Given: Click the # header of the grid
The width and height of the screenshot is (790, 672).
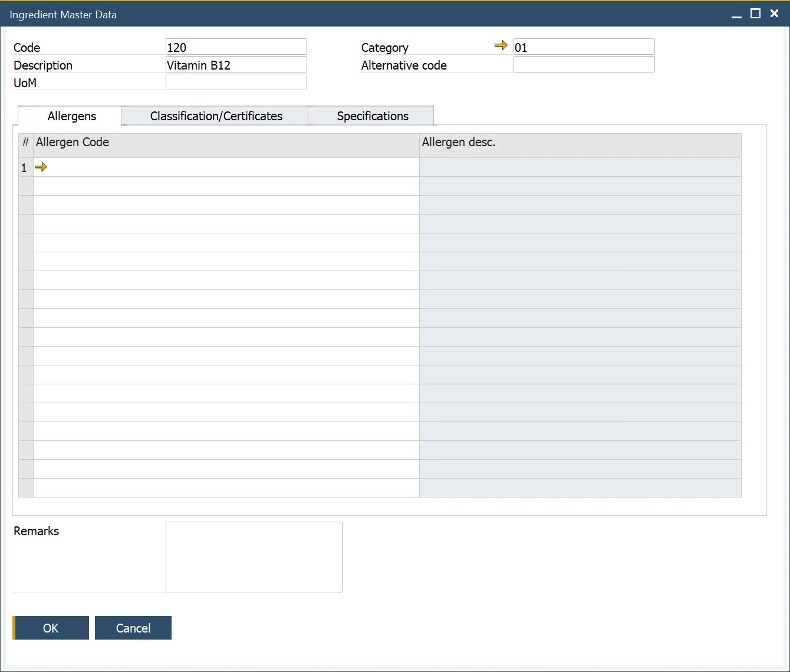Looking at the screenshot, I should coord(25,143).
